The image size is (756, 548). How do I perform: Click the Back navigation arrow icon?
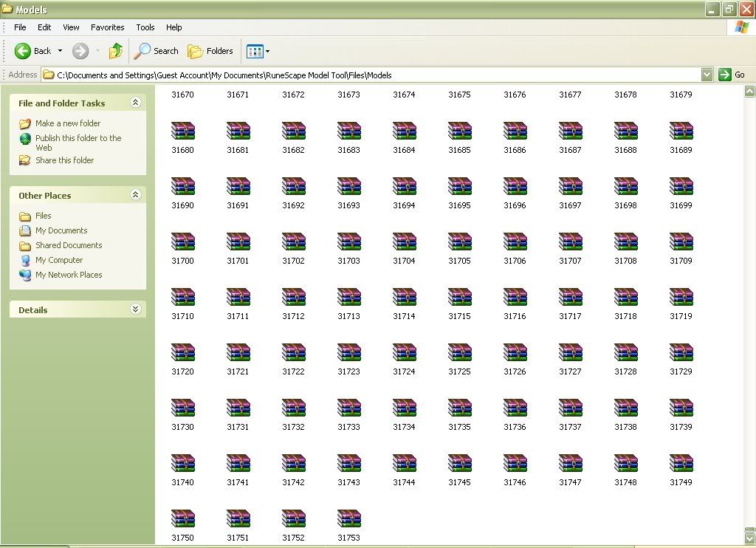click(23, 51)
